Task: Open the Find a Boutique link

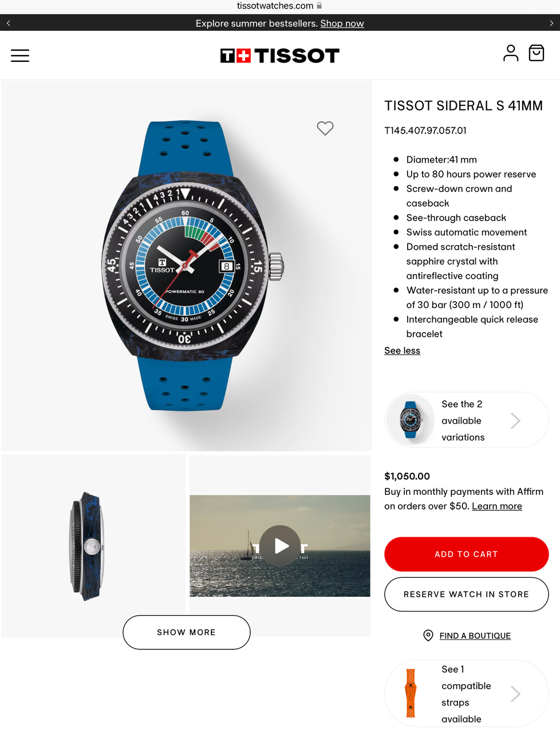Action: tap(475, 636)
